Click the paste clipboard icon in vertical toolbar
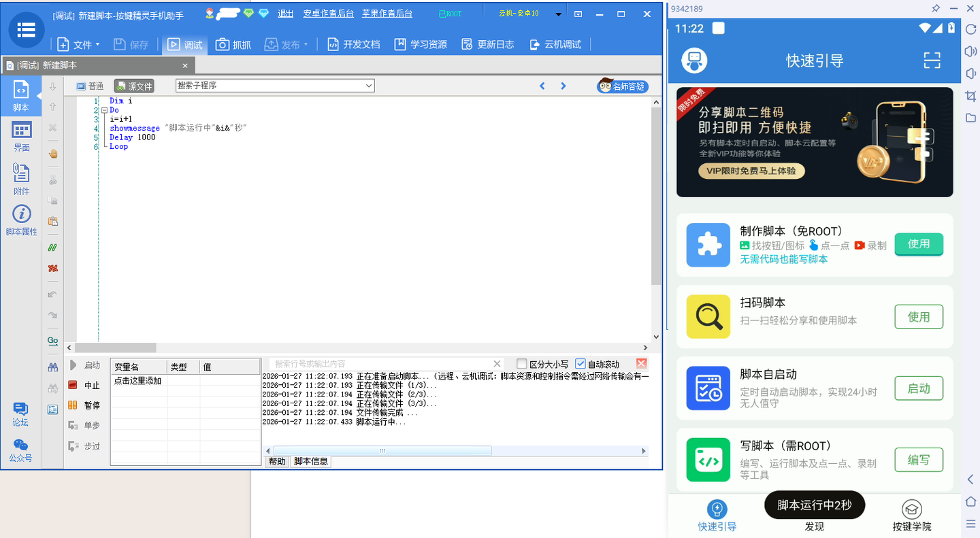The width and height of the screenshot is (980, 538). (52, 221)
